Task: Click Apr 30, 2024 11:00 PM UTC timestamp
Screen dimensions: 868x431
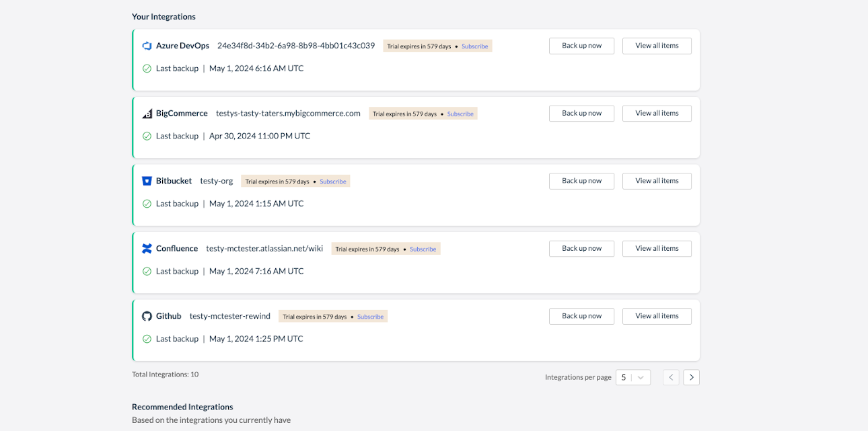Action: [260, 136]
